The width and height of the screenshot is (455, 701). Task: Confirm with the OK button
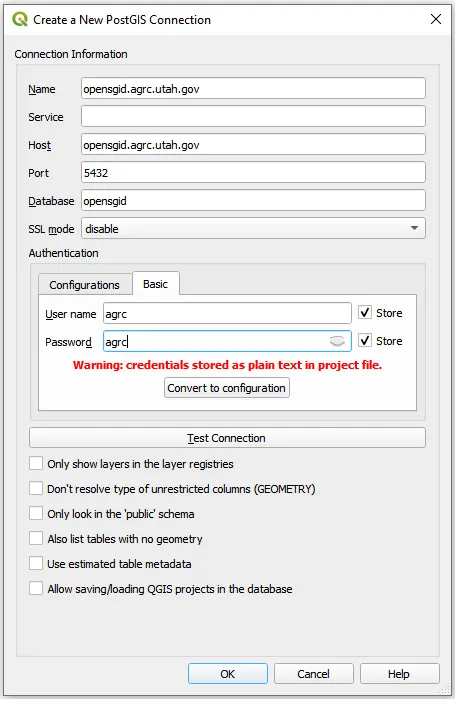[228, 674]
